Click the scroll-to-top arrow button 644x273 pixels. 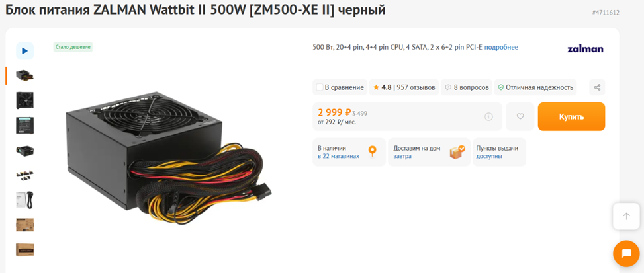[626, 216]
